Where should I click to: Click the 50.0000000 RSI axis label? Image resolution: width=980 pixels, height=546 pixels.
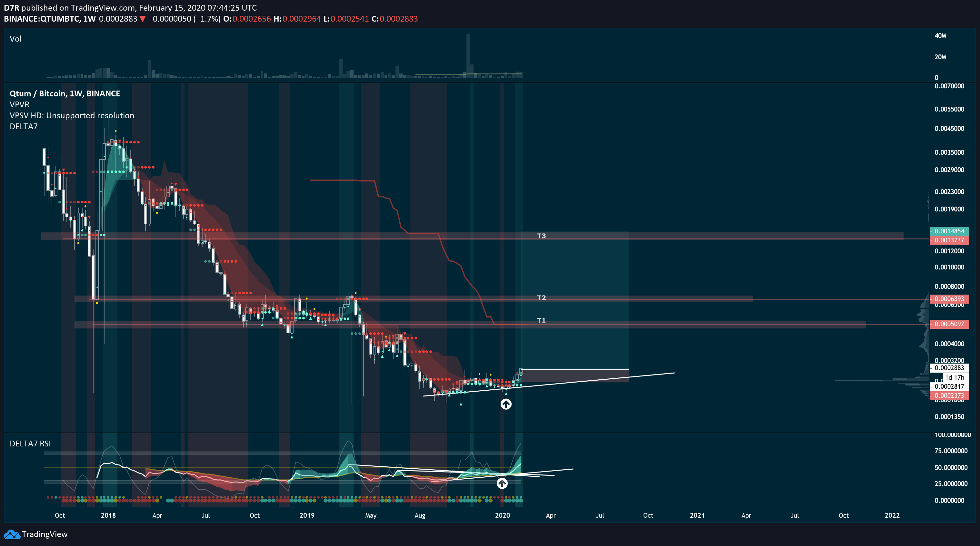point(951,468)
